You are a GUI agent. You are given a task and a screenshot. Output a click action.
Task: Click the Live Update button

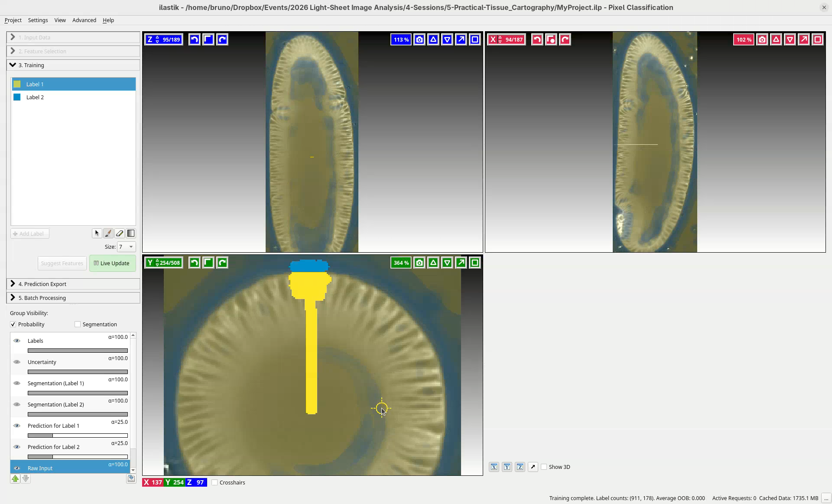coord(112,263)
